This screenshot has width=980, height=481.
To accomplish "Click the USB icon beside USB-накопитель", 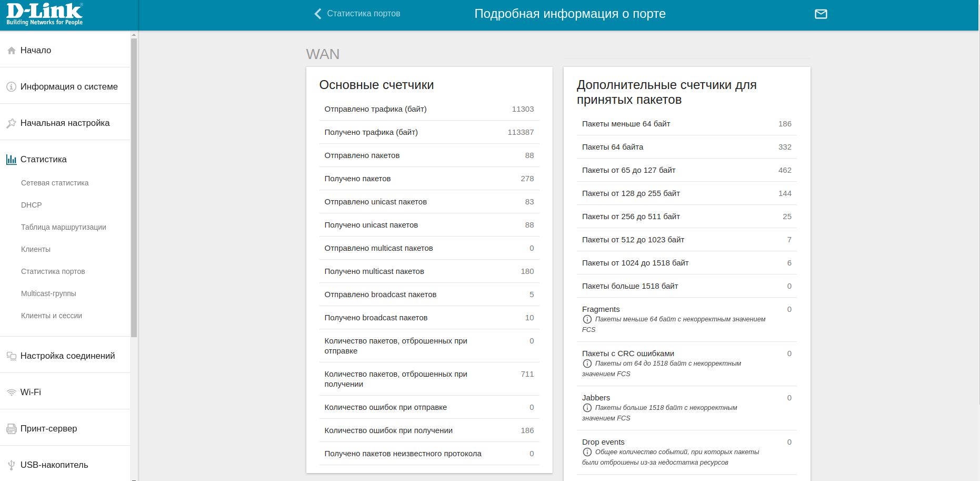I will point(12,465).
